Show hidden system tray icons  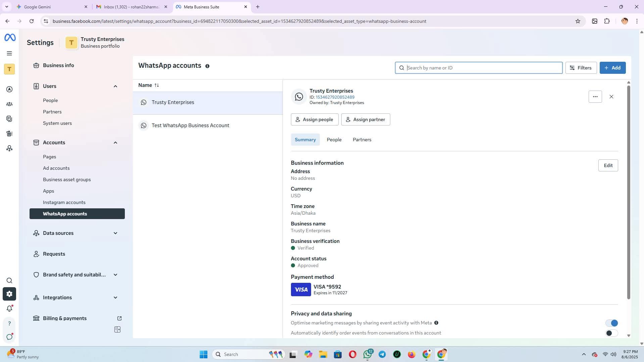584,354
